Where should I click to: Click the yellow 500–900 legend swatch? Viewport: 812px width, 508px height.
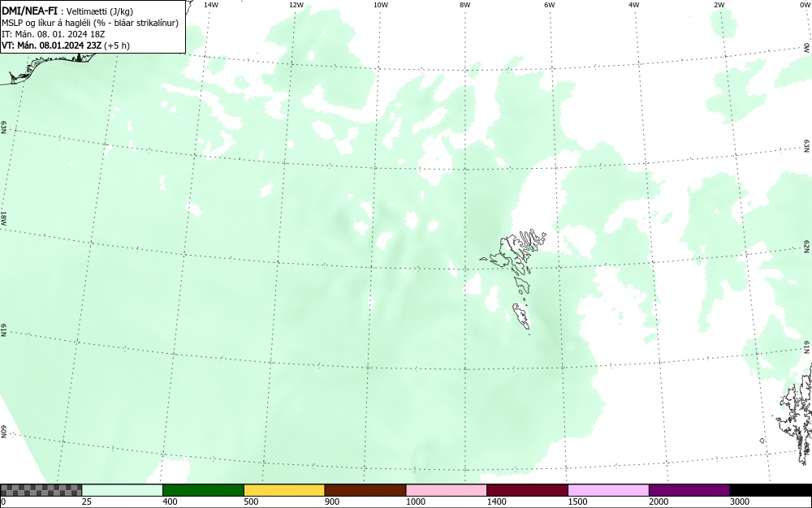tap(284, 490)
